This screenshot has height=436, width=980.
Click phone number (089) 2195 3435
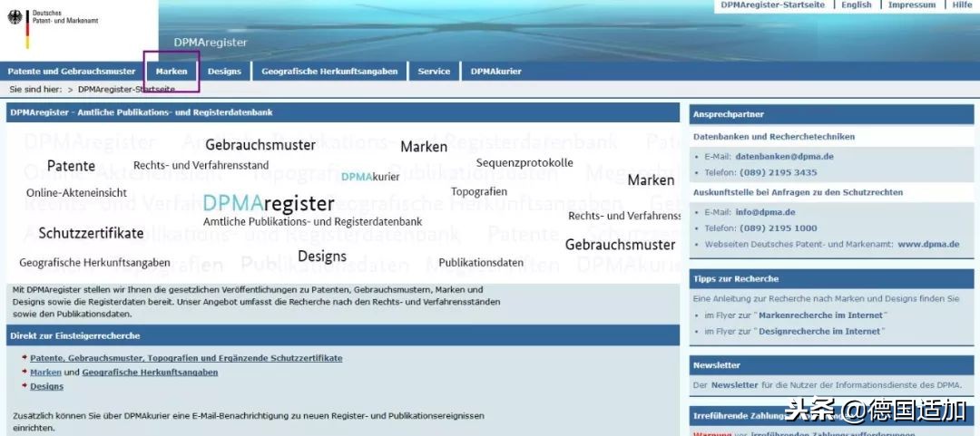coord(779,172)
